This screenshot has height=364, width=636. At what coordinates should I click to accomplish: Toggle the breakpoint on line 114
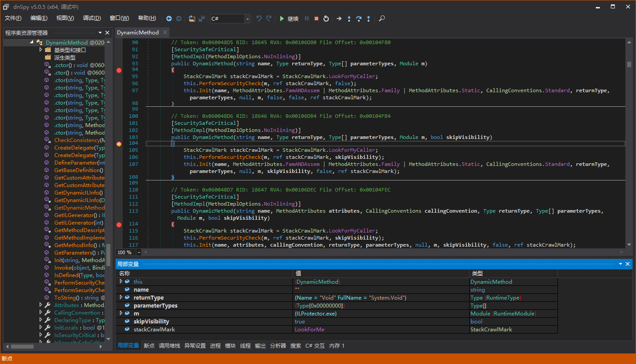point(119,225)
